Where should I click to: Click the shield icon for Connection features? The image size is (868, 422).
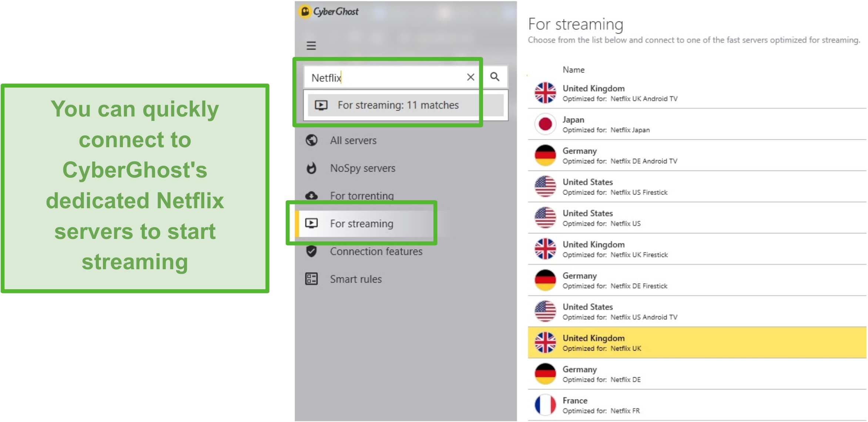[311, 251]
